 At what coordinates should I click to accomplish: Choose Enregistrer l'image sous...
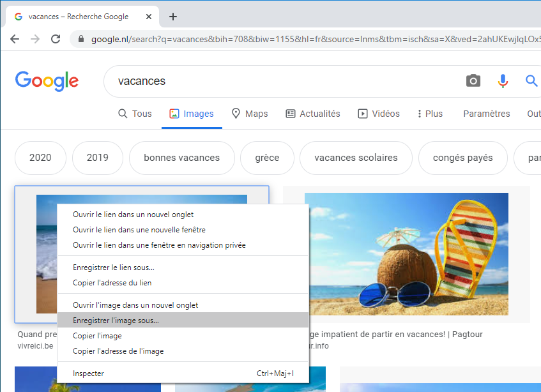tap(183, 320)
